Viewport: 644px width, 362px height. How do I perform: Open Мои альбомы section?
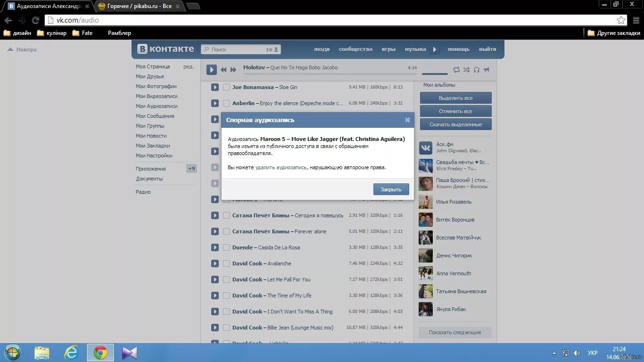coord(439,85)
